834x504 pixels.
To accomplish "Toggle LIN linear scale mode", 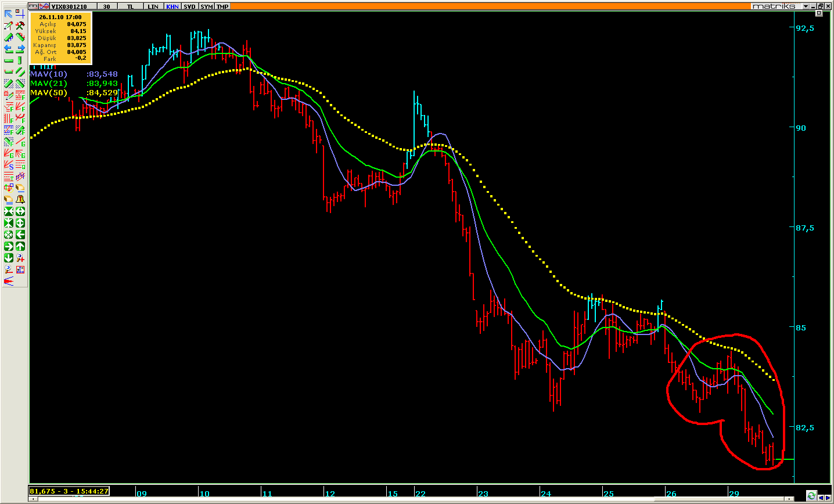I will pyautogui.click(x=153, y=6).
